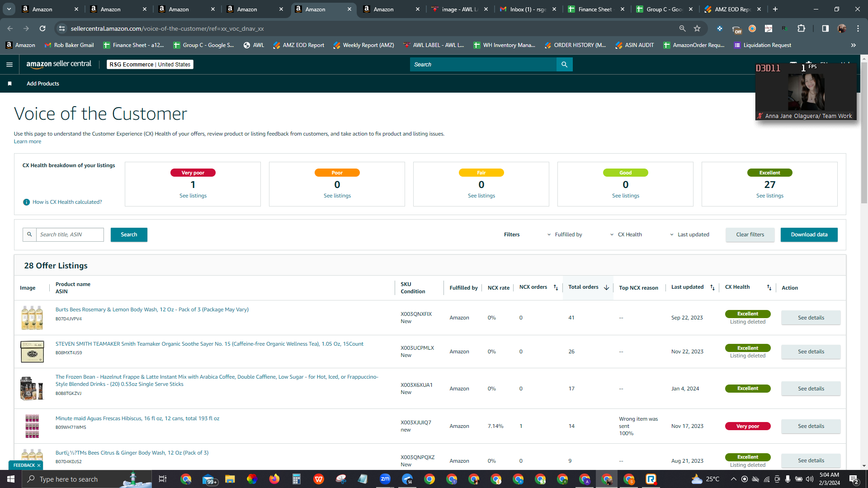
Task: Open the Add Products menu item
Action: (x=43, y=84)
